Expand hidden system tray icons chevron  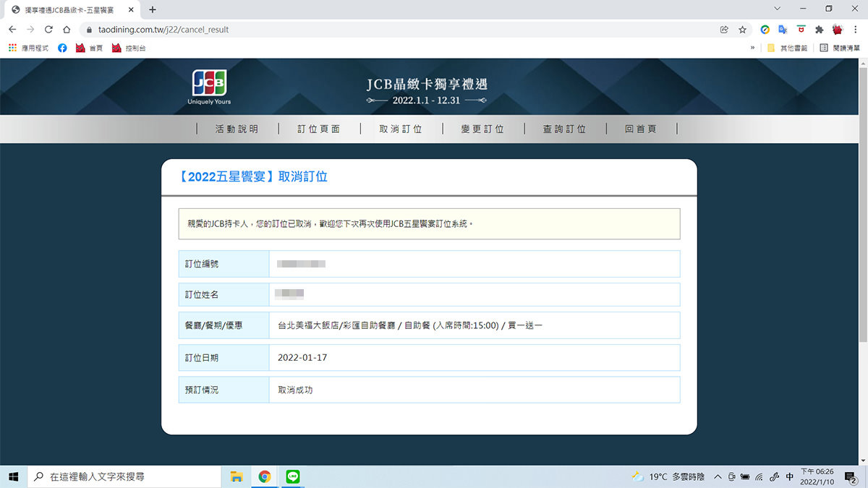click(717, 476)
